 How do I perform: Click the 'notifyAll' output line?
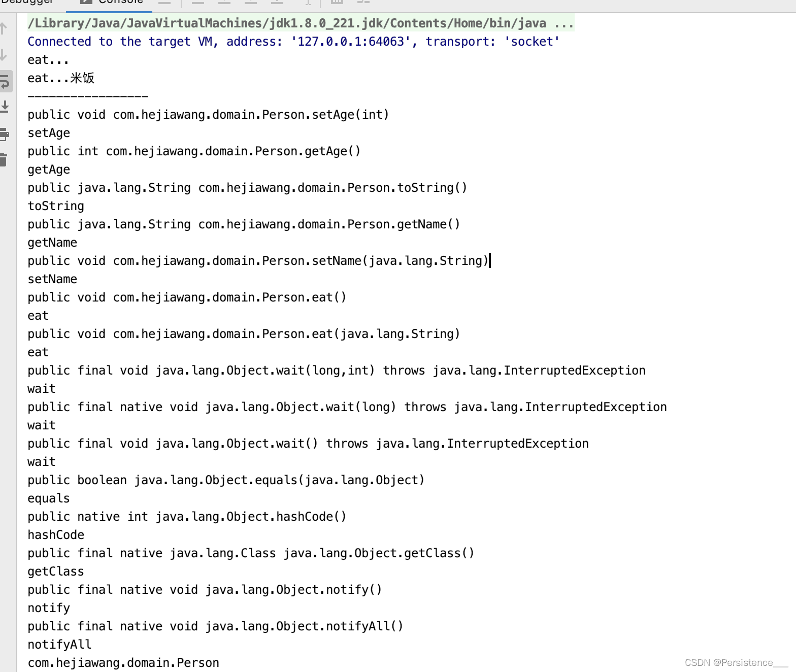[x=59, y=645]
